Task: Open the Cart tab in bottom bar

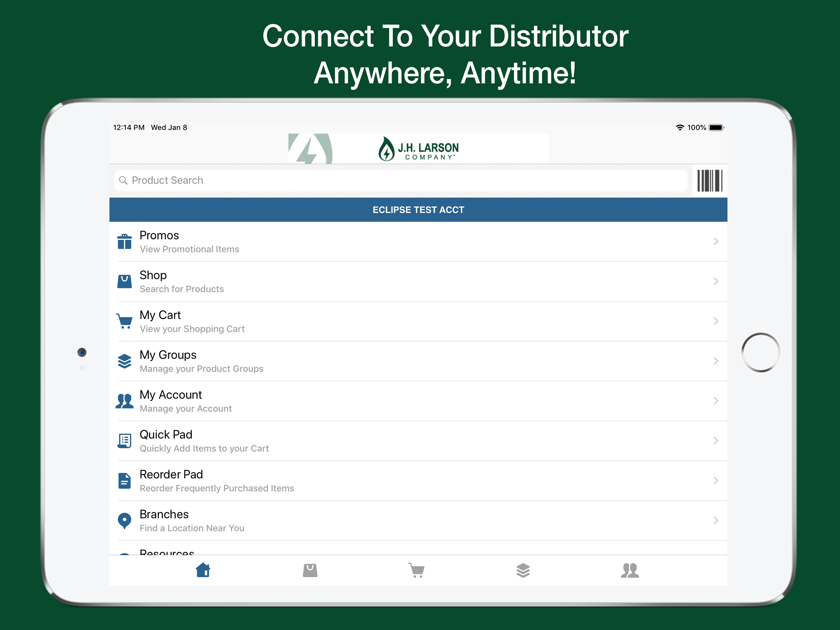Action: pyautogui.click(x=417, y=570)
